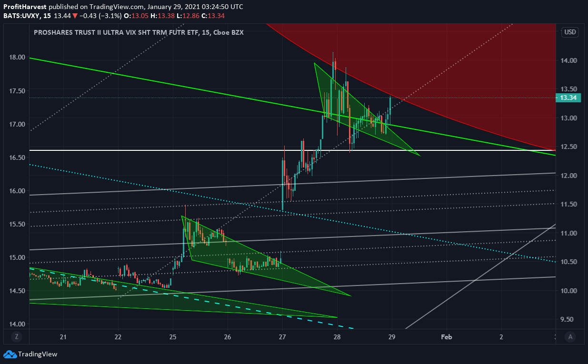
Task: Click the ProfitHarvest author name
Action: (x=25, y=7)
